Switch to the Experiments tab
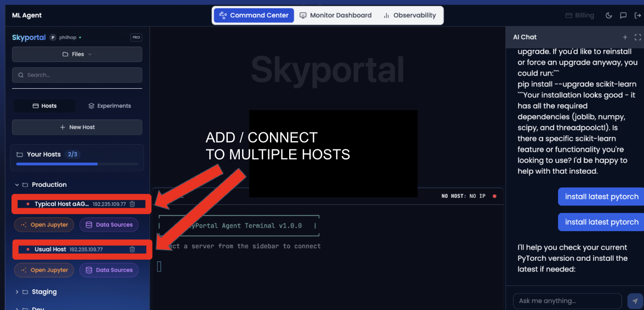 click(x=110, y=106)
